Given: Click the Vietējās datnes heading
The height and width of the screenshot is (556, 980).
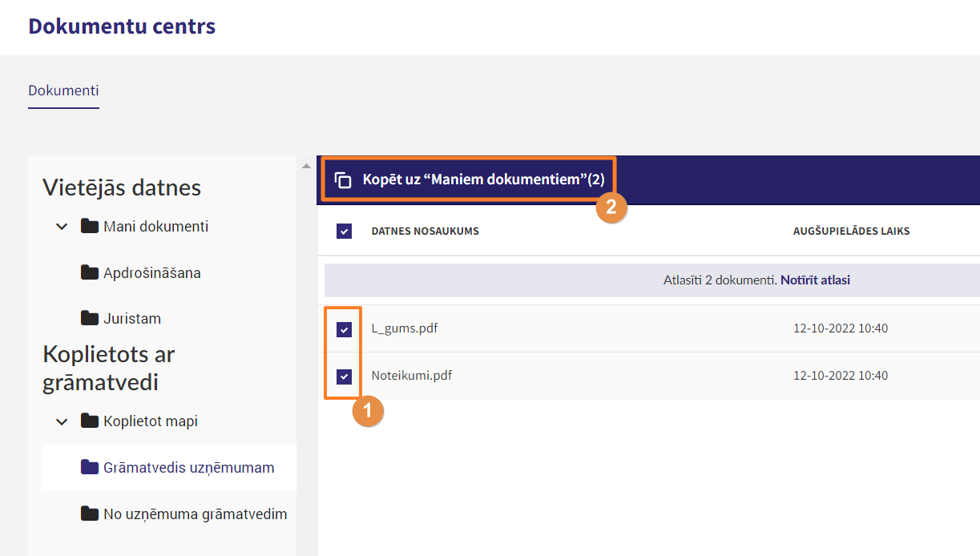Looking at the screenshot, I should 122,187.
